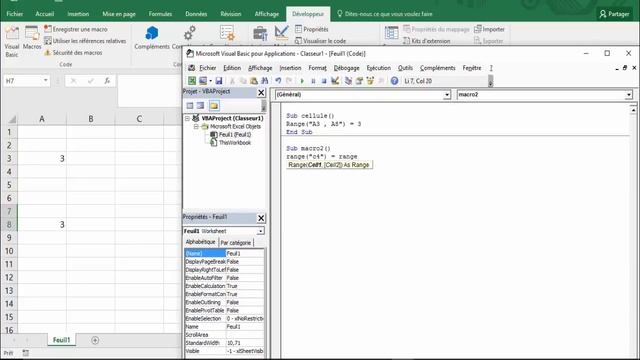Screen dimensions: 640x360
Task: Click the View Code icon in the Project pane
Action: pos(190,106)
